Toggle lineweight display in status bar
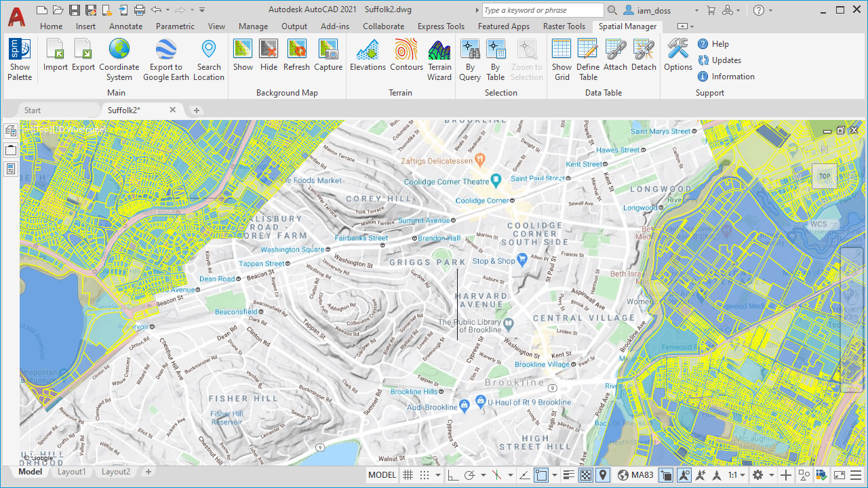Image resolution: width=868 pixels, height=488 pixels. 569,475
